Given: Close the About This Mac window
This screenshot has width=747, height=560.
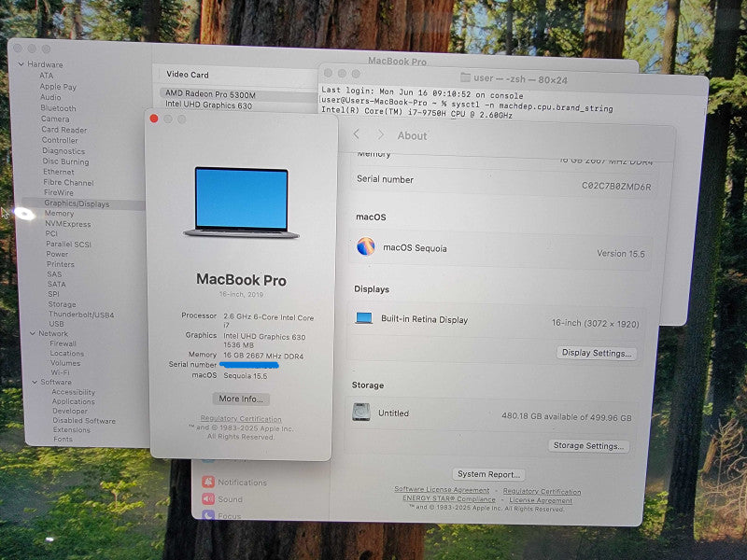Looking at the screenshot, I should click(154, 119).
